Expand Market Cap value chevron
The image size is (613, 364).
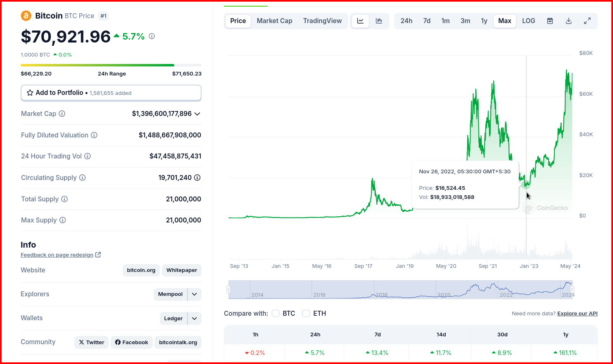(197, 114)
